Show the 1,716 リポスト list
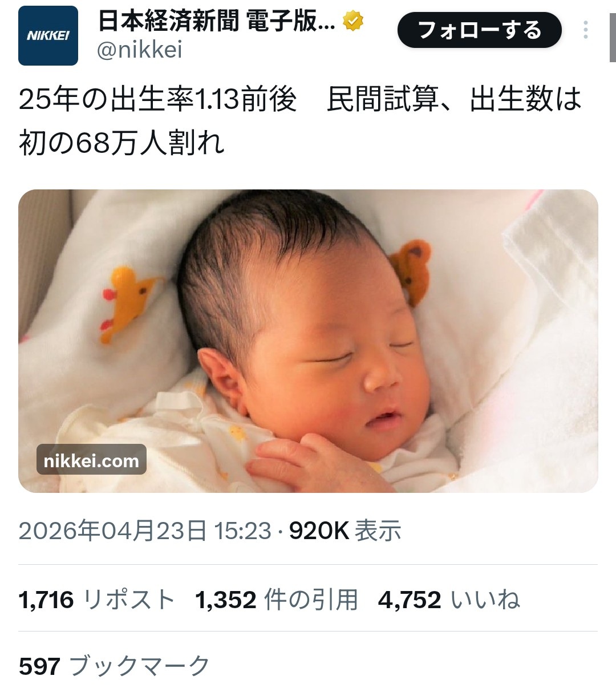The image size is (616, 696). [96, 600]
